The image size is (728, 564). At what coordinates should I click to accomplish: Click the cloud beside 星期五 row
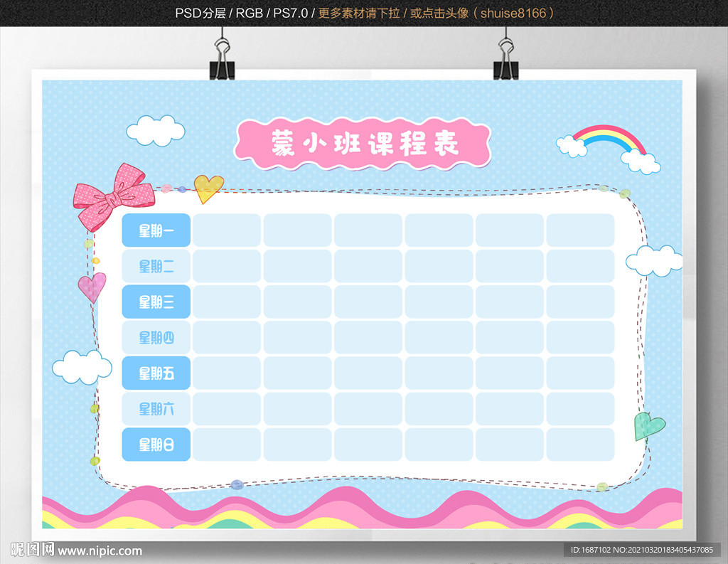coord(82,367)
